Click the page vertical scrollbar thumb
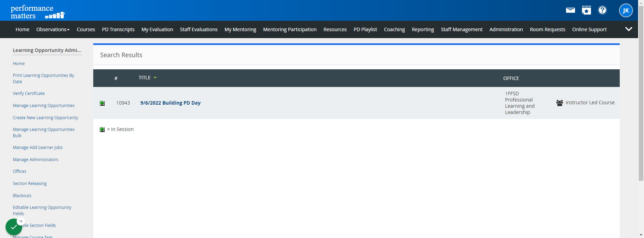644x238 pixels. tap(641, 93)
